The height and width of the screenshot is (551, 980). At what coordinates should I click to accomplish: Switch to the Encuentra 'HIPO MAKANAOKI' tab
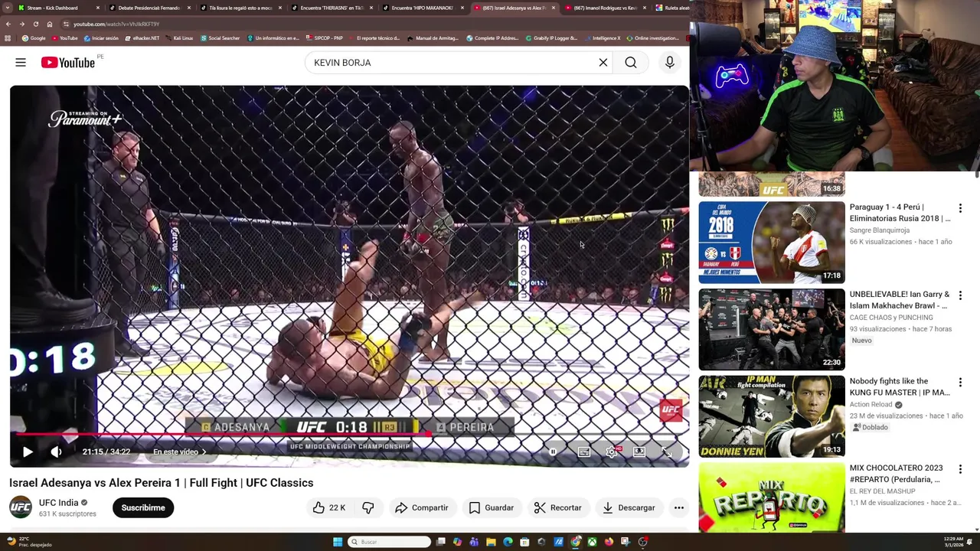tap(422, 8)
